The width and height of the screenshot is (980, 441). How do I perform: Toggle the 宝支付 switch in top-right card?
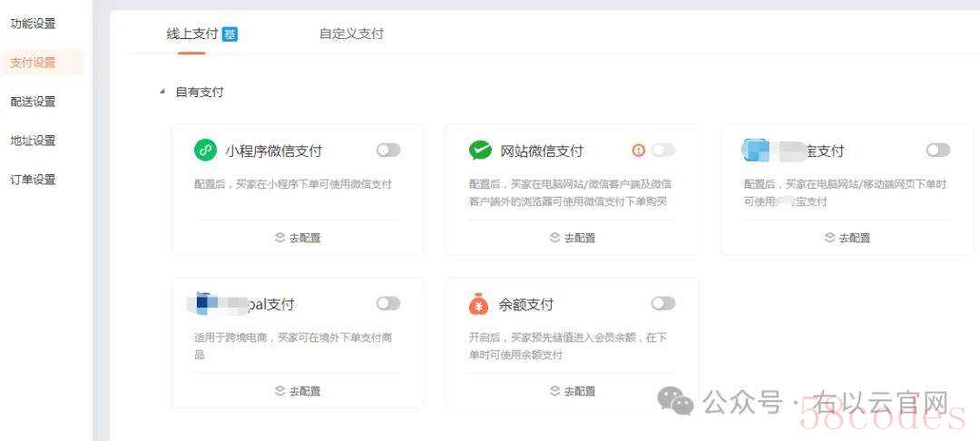pyautogui.click(x=938, y=150)
